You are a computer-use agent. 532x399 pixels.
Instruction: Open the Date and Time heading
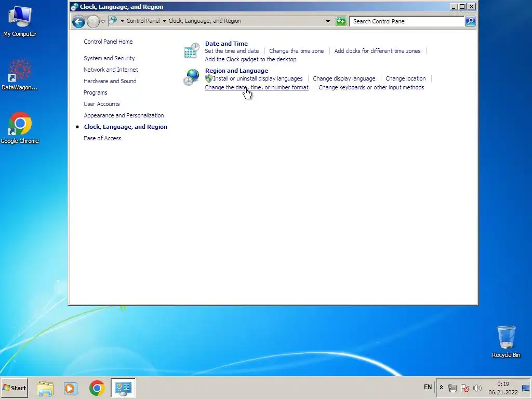coord(227,44)
